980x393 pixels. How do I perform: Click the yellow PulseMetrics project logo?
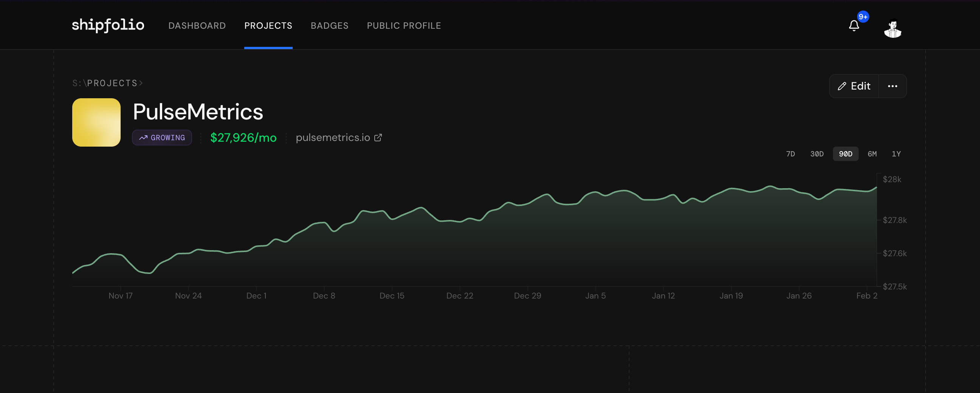tap(96, 122)
